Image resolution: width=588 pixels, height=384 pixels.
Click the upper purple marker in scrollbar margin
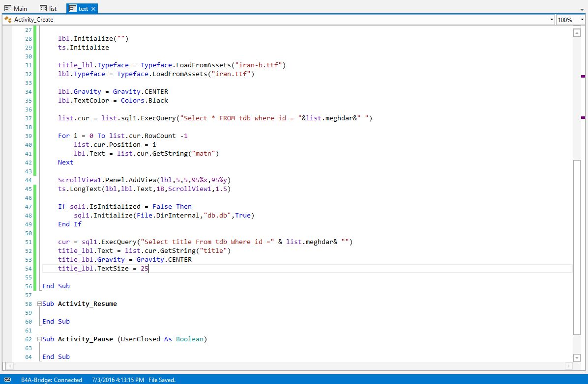point(583,77)
